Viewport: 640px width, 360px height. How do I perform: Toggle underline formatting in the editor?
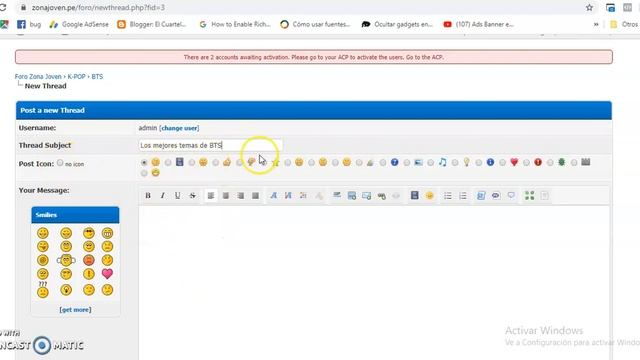(178, 196)
